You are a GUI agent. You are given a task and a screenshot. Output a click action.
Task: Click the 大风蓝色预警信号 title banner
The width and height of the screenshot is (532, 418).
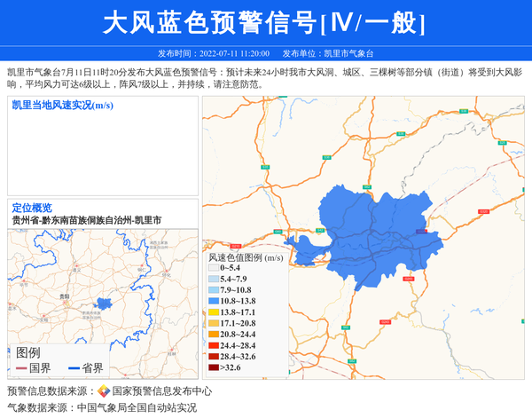[265, 23]
